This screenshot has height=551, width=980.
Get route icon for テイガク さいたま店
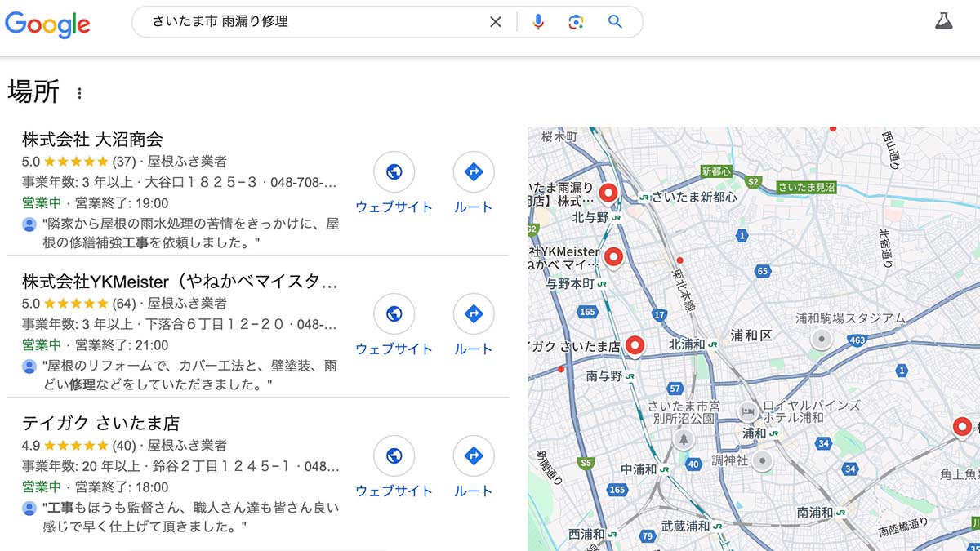pyautogui.click(x=474, y=455)
